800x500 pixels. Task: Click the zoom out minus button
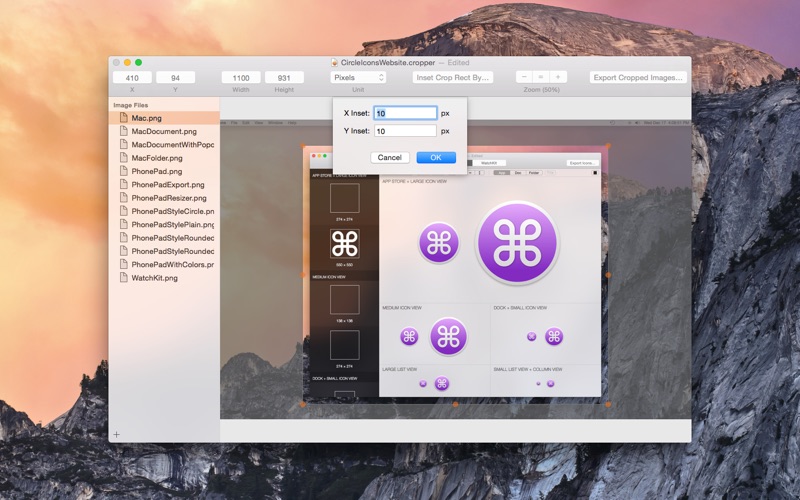(523, 77)
